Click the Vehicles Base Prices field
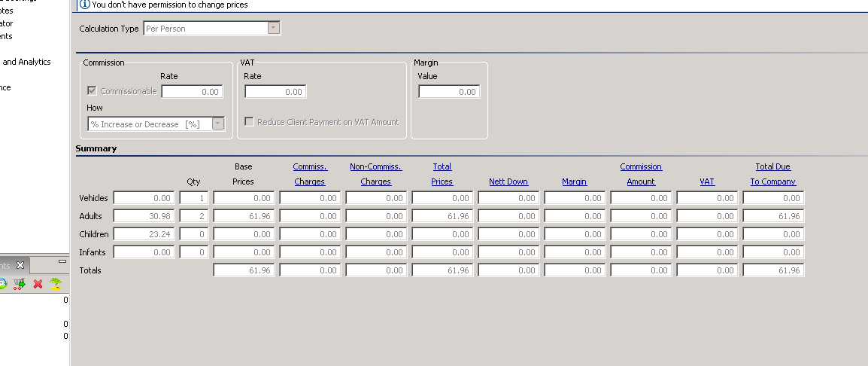The width and height of the screenshot is (868, 366). (x=244, y=198)
